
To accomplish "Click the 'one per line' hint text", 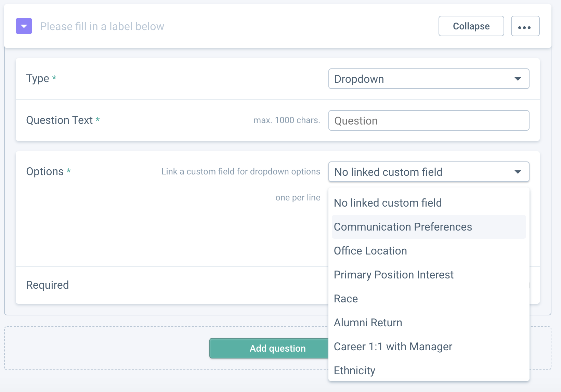I will pyautogui.click(x=298, y=197).
